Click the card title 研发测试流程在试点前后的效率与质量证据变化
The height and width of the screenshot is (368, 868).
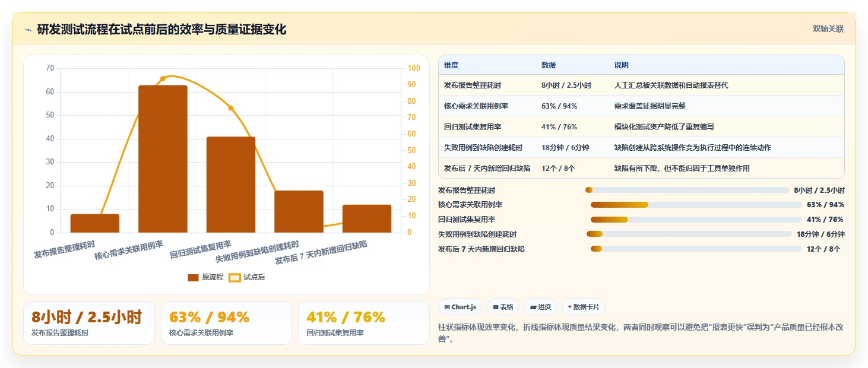click(161, 30)
